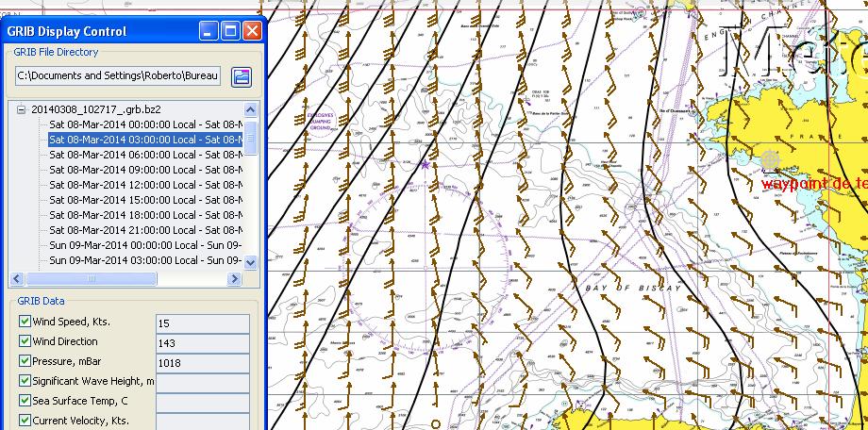The width and height of the screenshot is (868, 430).
Task: Select Sat 08-Mar-2014 09:00:00 Local entry
Action: point(145,170)
